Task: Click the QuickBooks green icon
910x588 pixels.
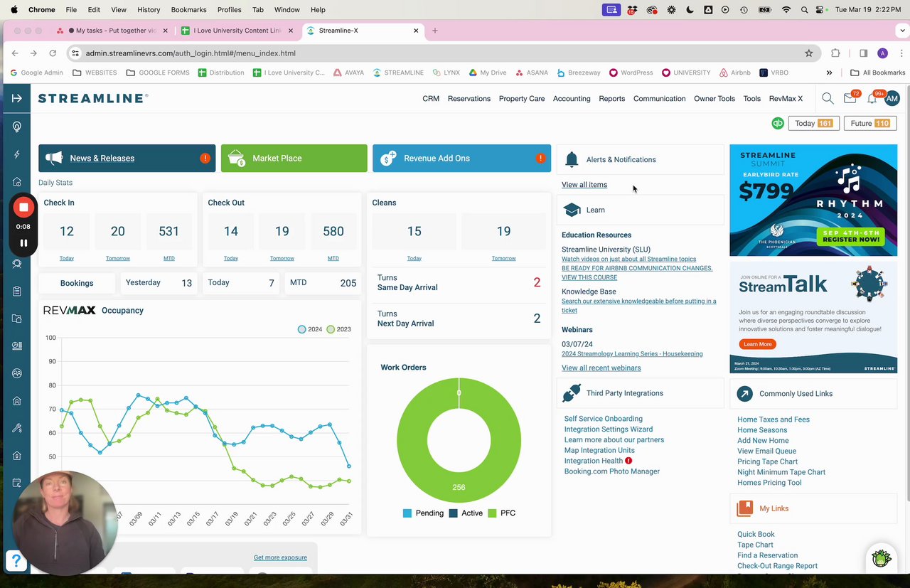Action: [x=778, y=123]
